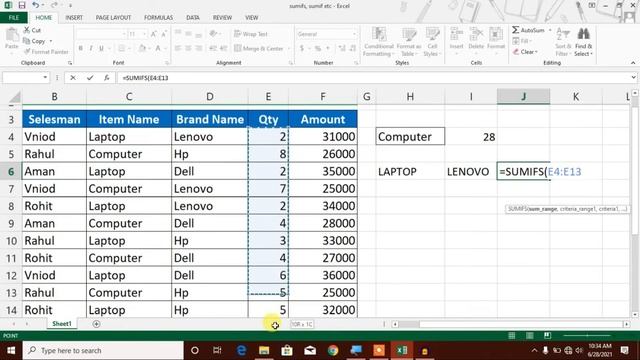Select the Sheet1 sheet tab
This screenshot has width=640, height=360.
(x=62, y=324)
